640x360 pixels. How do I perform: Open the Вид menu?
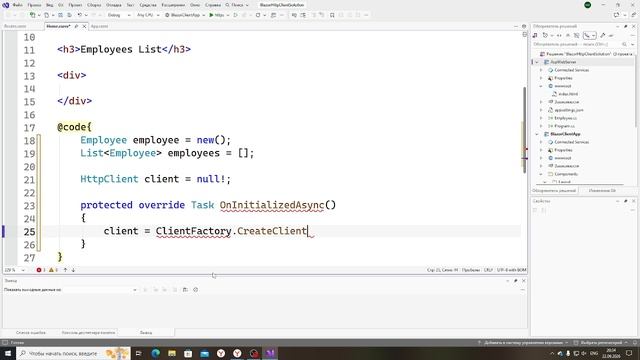49,5
